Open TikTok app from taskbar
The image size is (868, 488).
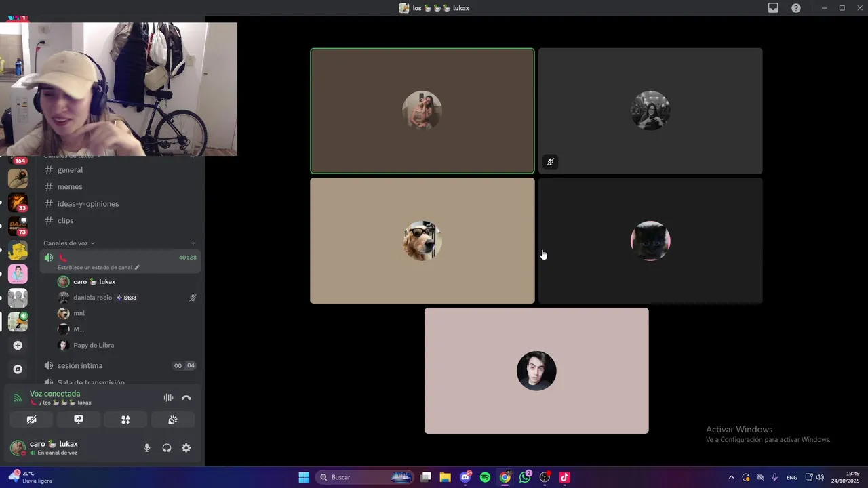pyautogui.click(x=564, y=477)
